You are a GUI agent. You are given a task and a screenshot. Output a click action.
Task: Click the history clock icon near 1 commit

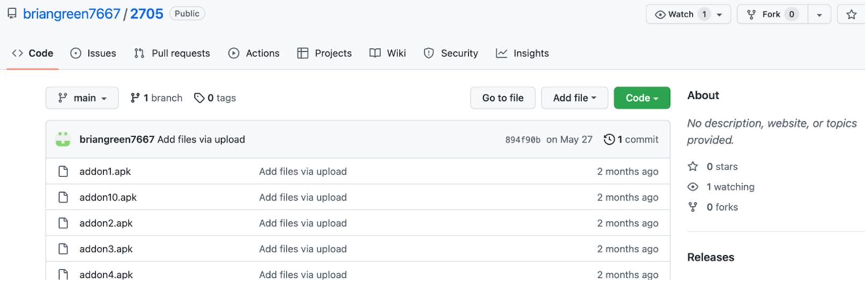609,139
